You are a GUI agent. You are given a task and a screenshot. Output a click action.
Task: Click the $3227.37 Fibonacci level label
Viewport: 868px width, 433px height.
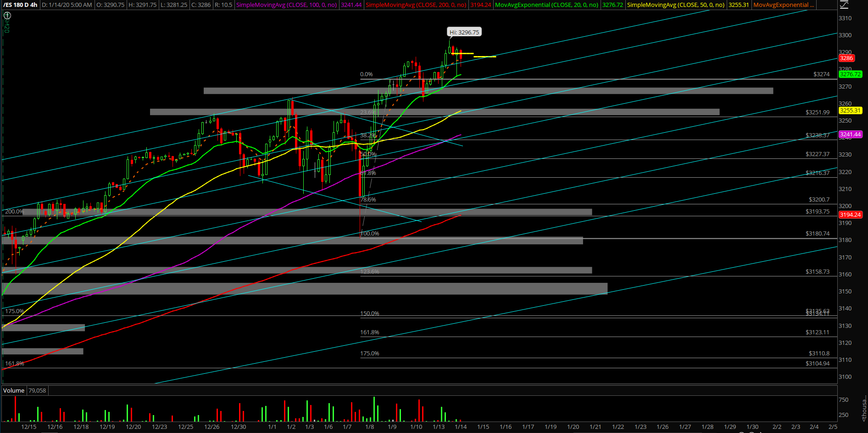pos(818,154)
